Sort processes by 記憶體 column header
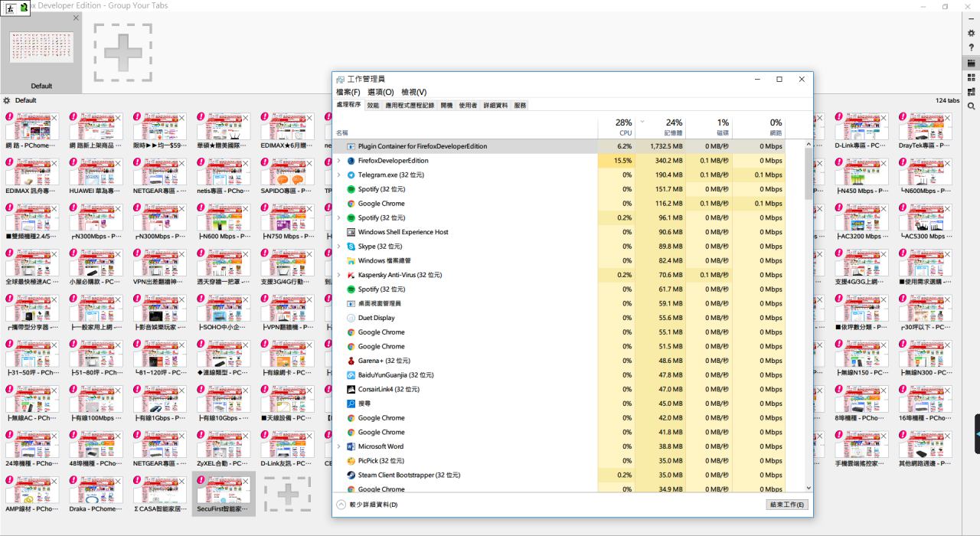Screen dimensions: 980x536 [674, 127]
